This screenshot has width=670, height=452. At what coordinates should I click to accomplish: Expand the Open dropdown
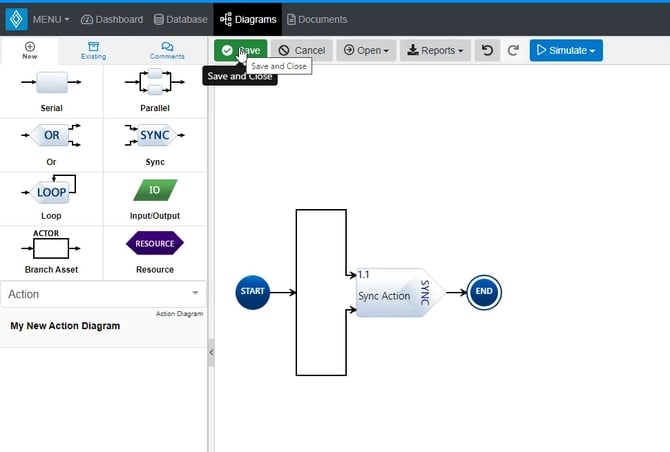(366, 50)
